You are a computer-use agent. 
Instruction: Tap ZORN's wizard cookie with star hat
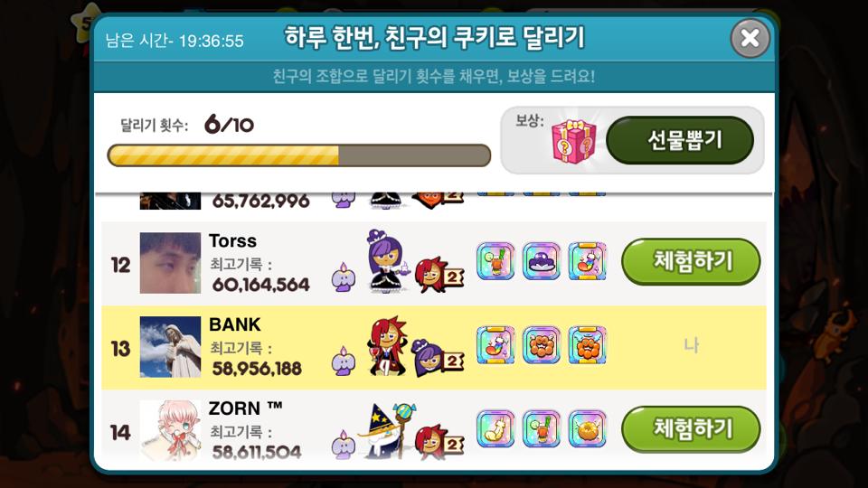click(x=385, y=430)
